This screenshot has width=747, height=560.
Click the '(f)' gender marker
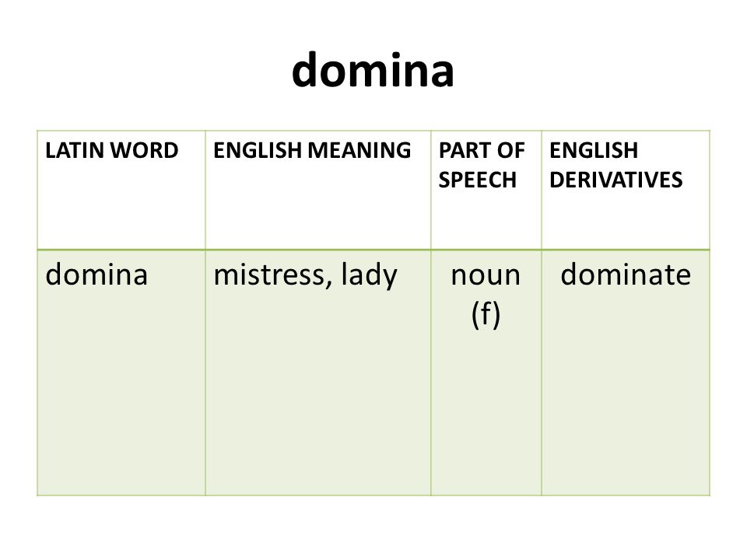(x=486, y=315)
